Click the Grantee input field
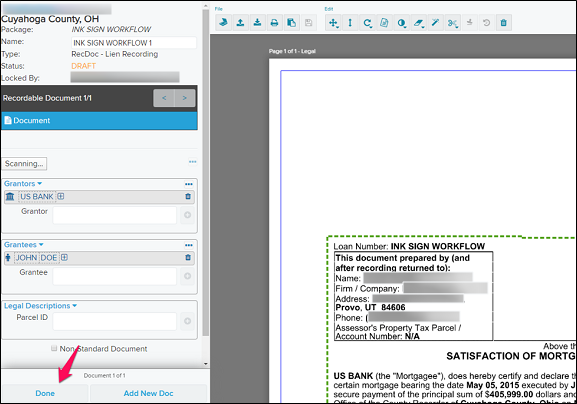Viewport: 577px width, 404px height. tap(114, 276)
